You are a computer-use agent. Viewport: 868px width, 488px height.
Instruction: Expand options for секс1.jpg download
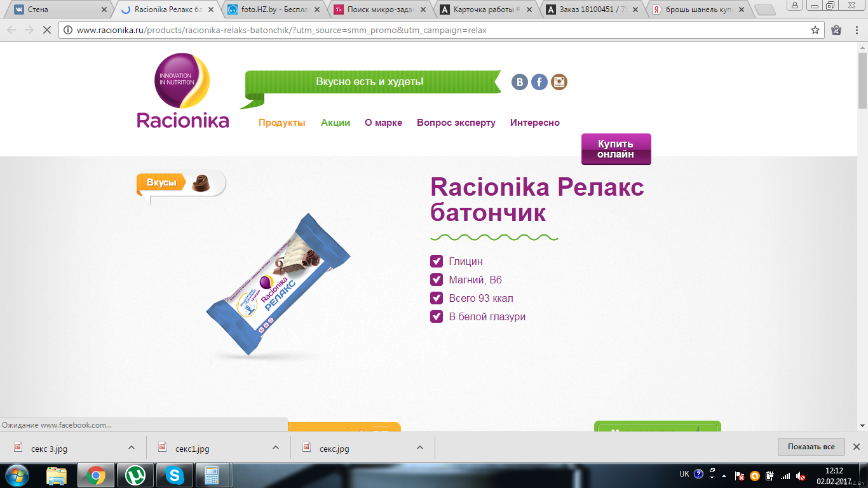tap(276, 447)
